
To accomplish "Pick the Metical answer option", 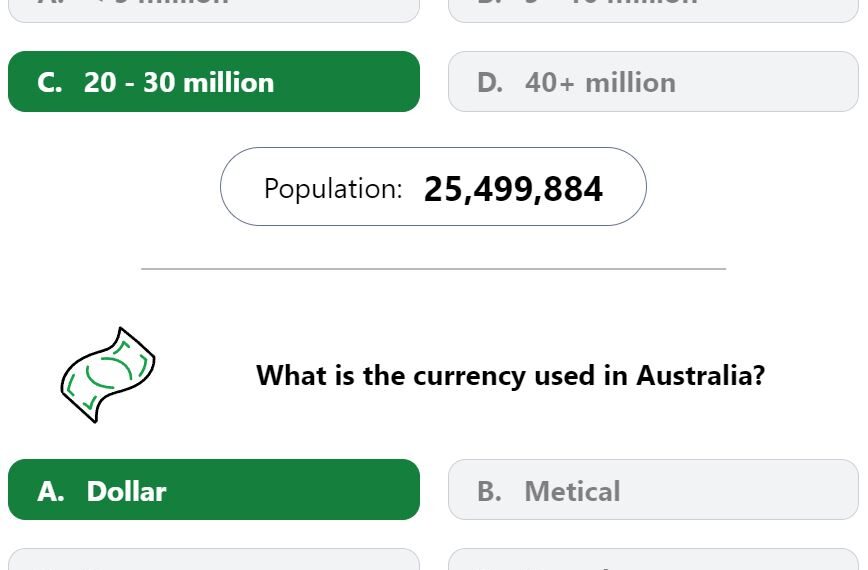I will tap(653, 489).
